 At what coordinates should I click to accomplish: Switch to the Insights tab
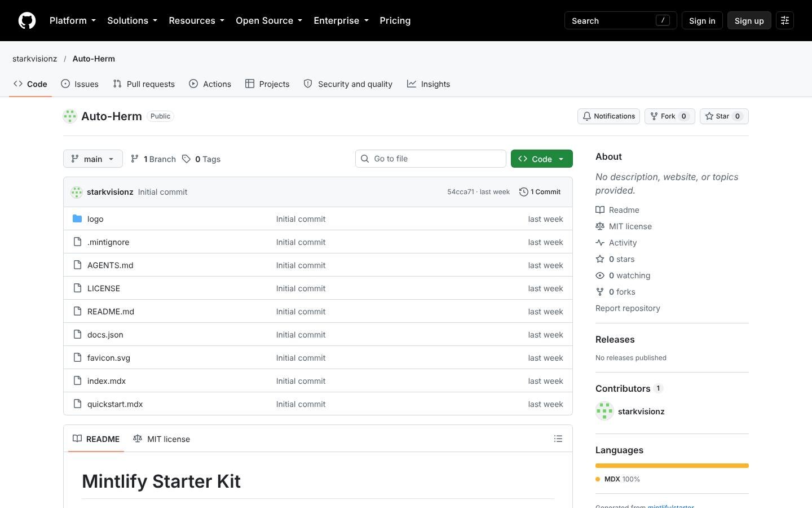pos(429,84)
